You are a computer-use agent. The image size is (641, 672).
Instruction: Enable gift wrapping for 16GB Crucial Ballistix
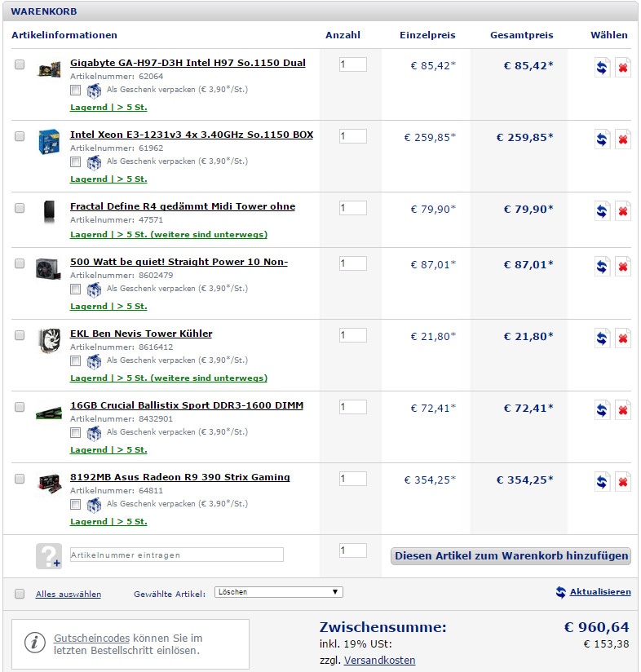pyautogui.click(x=75, y=432)
